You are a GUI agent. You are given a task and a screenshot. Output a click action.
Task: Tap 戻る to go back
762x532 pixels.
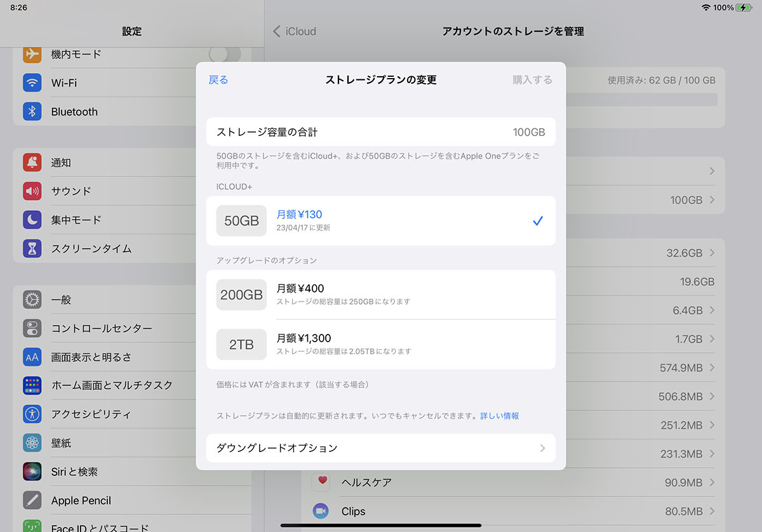pos(218,80)
